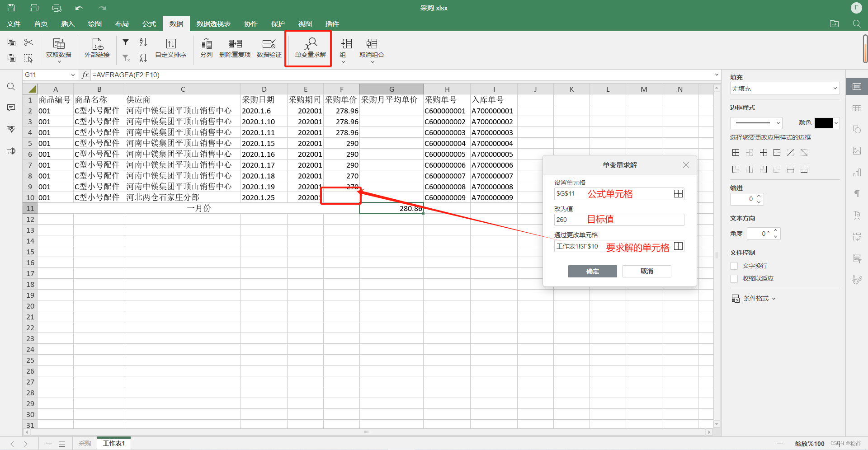The height and width of the screenshot is (450, 868).
Task: Open the 填充 fill dropdown
Action: pos(784,89)
